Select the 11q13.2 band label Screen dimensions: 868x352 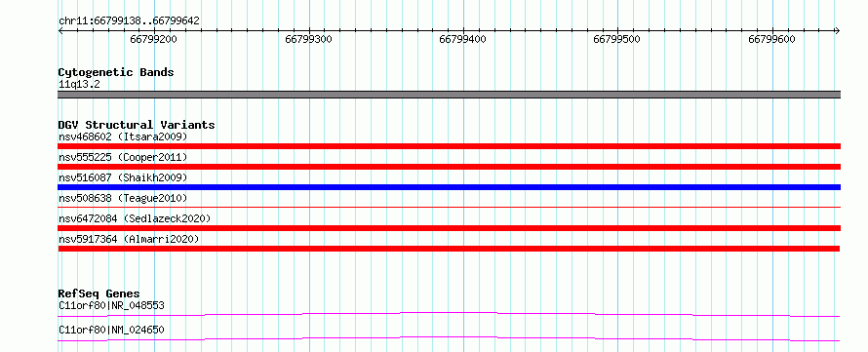pyautogui.click(x=79, y=85)
